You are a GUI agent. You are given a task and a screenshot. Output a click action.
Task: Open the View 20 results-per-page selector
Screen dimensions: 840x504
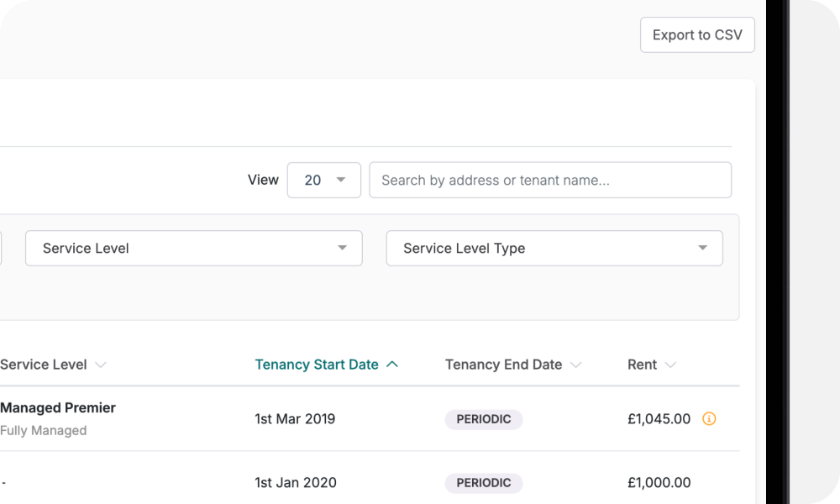[x=323, y=180]
